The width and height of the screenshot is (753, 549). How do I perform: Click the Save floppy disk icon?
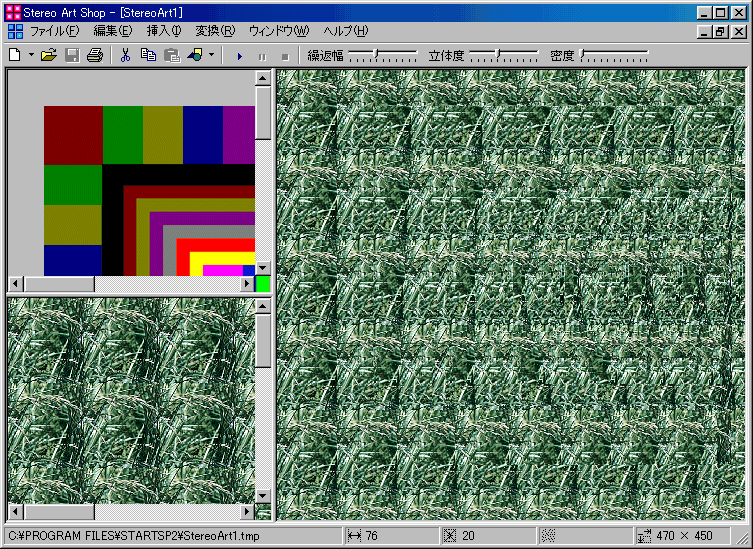pos(72,55)
